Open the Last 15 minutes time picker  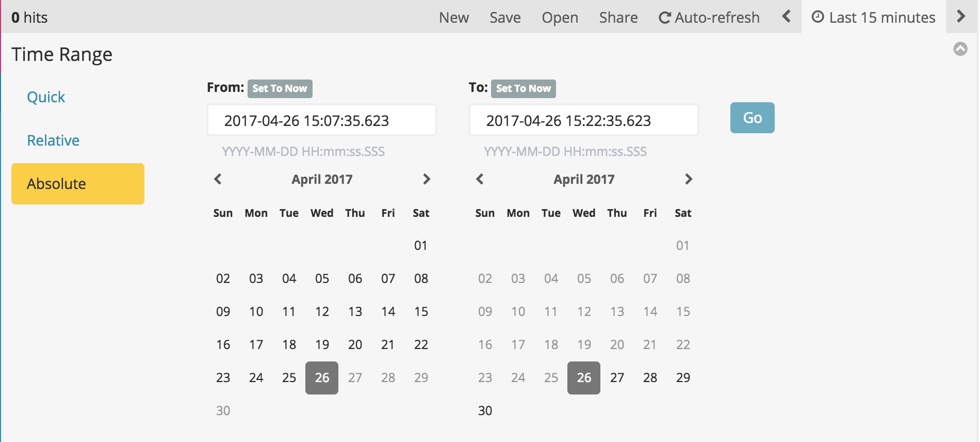pos(874,18)
